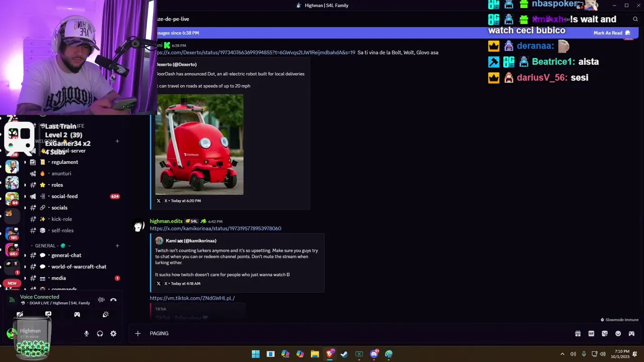Open Copilot from the taskbar
The width and height of the screenshot is (644, 362).
pyautogui.click(x=300, y=354)
